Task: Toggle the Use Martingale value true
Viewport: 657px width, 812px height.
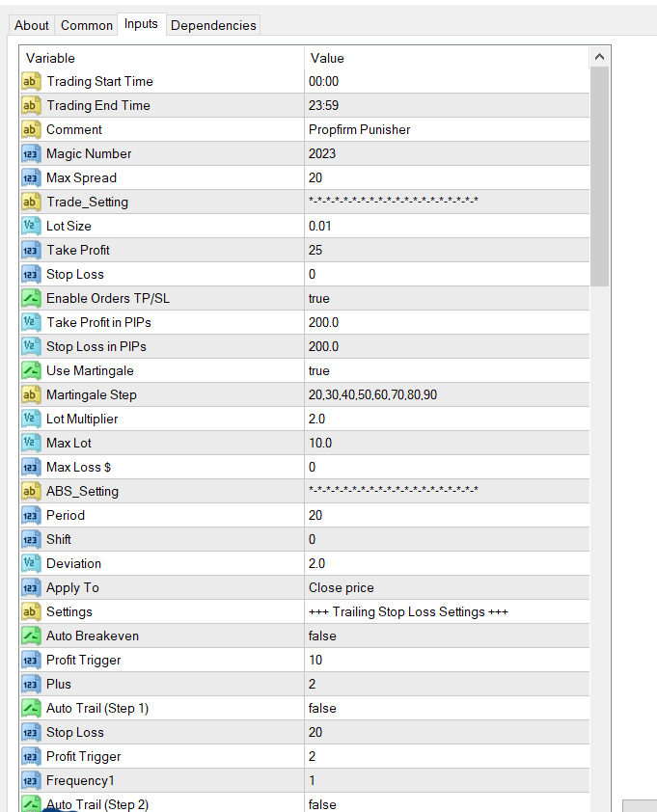Action: coord(447,370)
